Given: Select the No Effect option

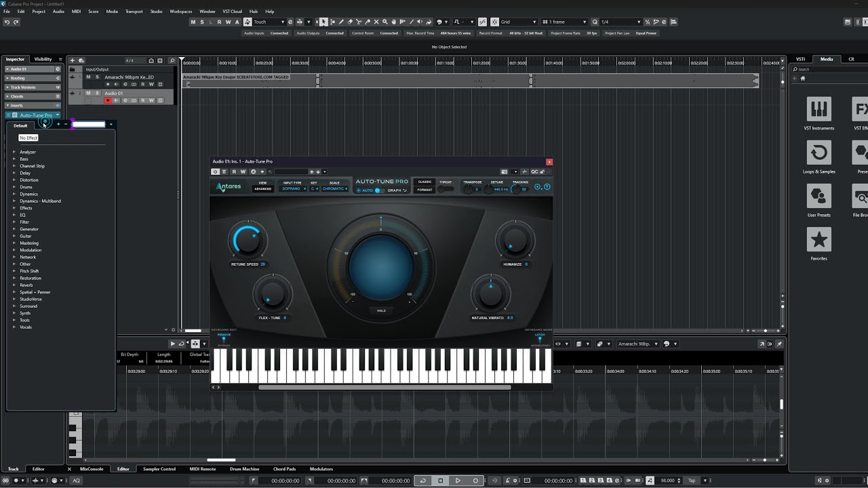Looking at the screenshot, I should tap(28, 138).
